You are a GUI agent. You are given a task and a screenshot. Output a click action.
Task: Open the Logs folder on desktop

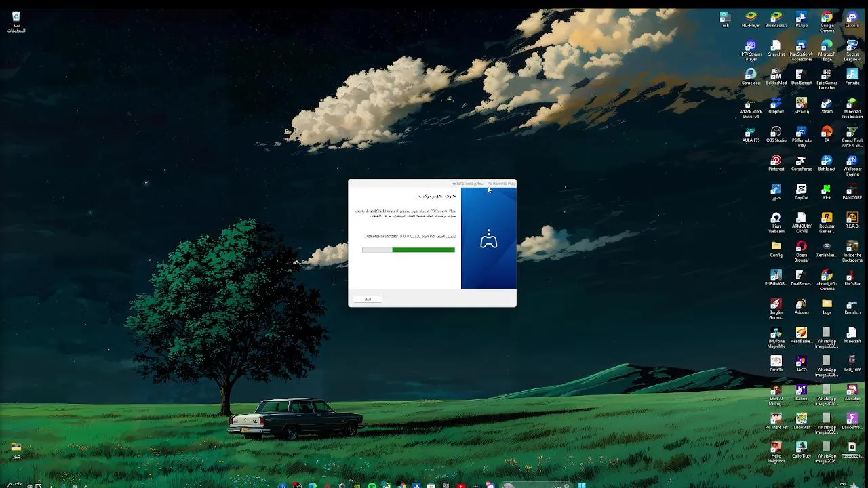pyautogui.click(x=827, y=306)
